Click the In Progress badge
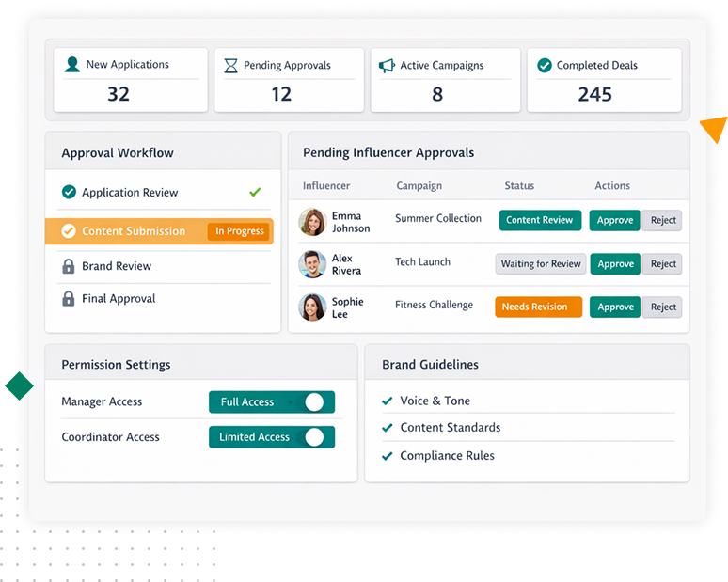The image size is (728, 582). pyautogui.click(x=239, y=231)
